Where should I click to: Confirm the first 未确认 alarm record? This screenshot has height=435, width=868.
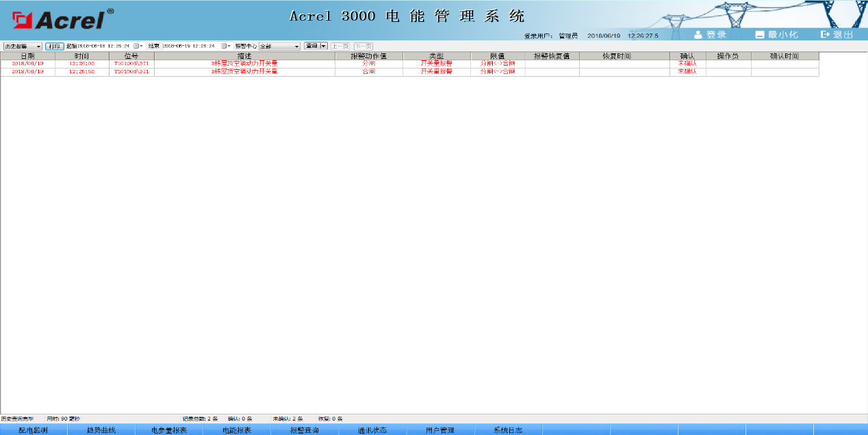click(x=687, y=63)
